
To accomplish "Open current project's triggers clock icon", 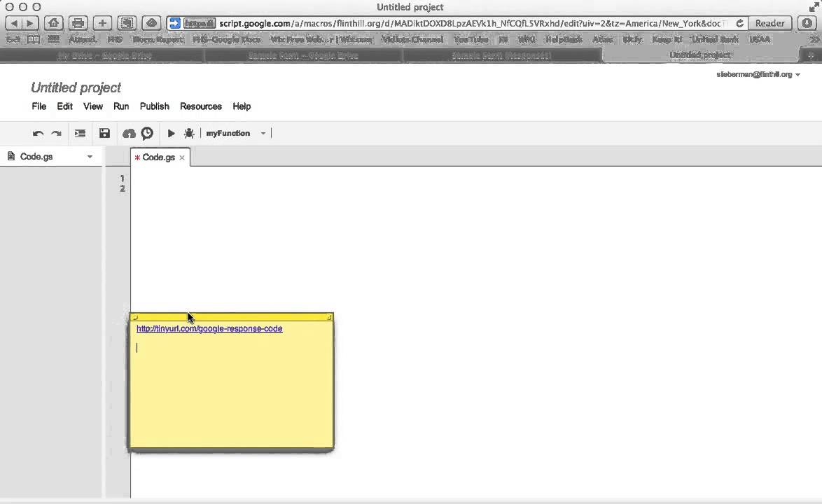I will pyautogui.click(x=147, y=133).
